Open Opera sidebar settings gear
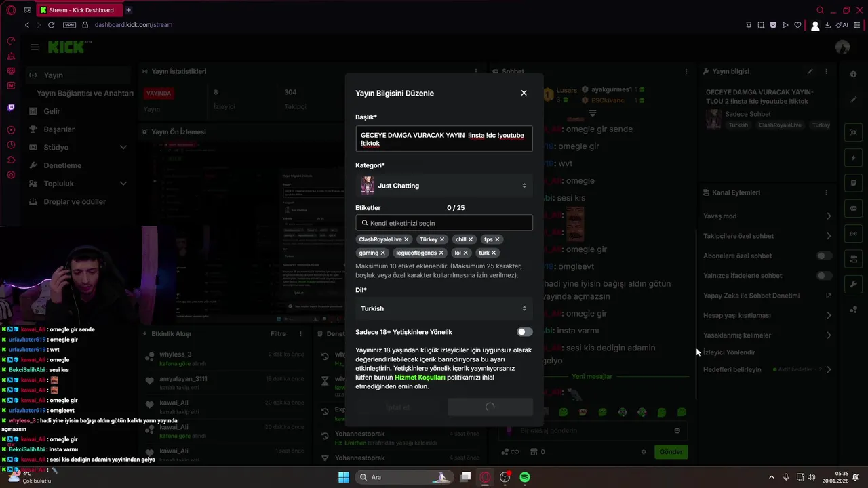The width and height of the screenshot is (868, 488). [11, 175]
